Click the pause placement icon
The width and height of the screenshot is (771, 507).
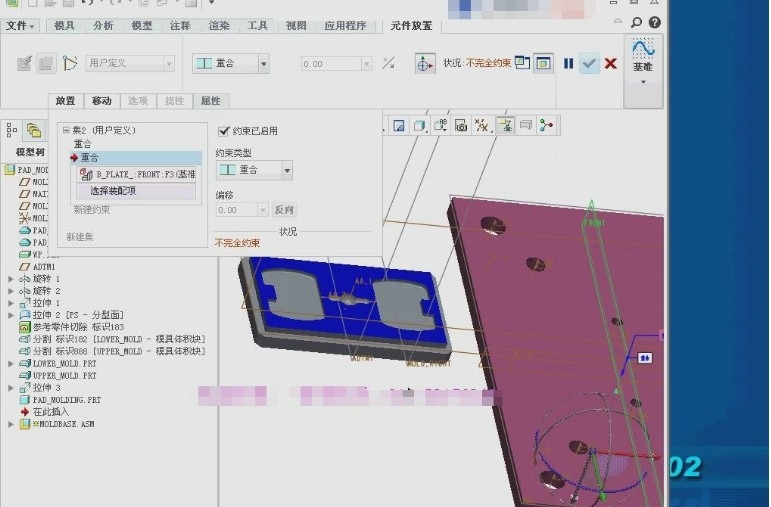point(568,63)
